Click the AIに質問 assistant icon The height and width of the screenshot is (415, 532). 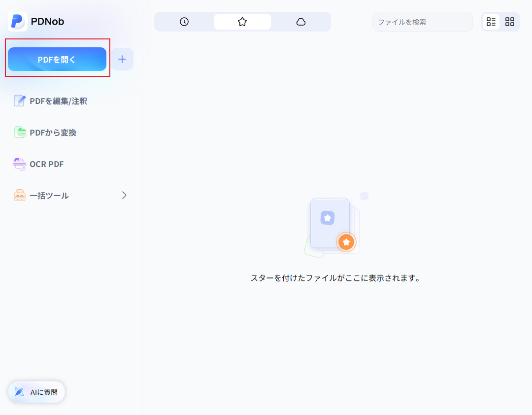[x=19, y=392]
